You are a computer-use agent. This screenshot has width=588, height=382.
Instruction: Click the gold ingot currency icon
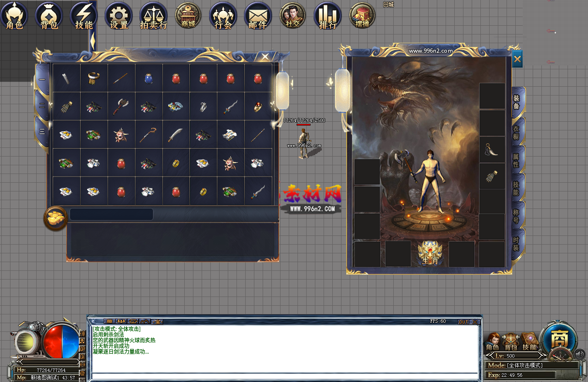point(55,218)
